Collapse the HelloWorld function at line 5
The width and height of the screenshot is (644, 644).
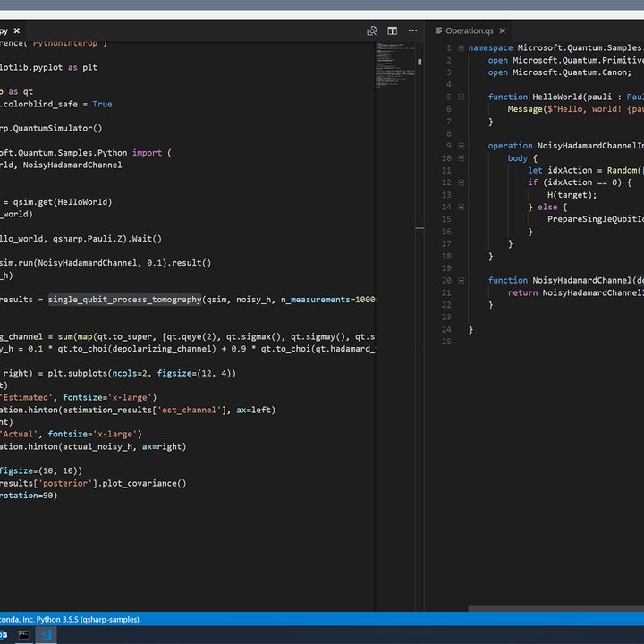[461, 97]
